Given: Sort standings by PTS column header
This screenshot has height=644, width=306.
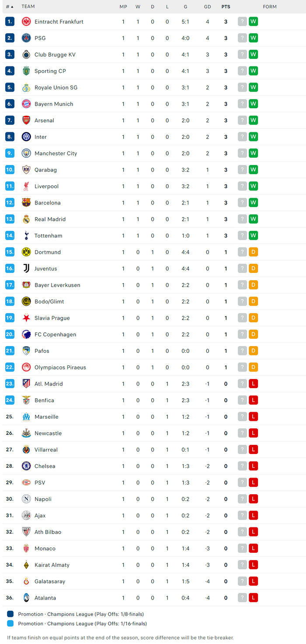Looking at the screenshot, I should (x=226, y=7).
